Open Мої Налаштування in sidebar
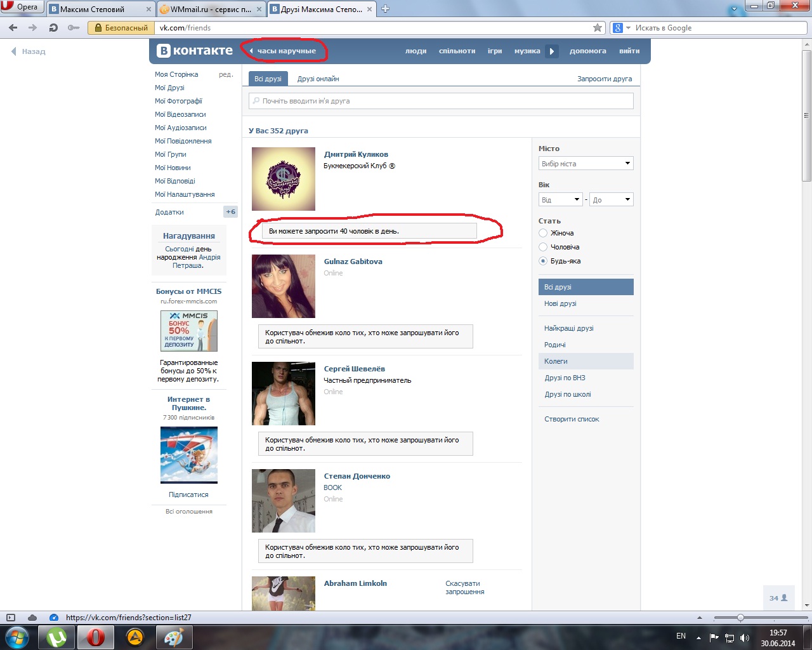 [185, 194]
